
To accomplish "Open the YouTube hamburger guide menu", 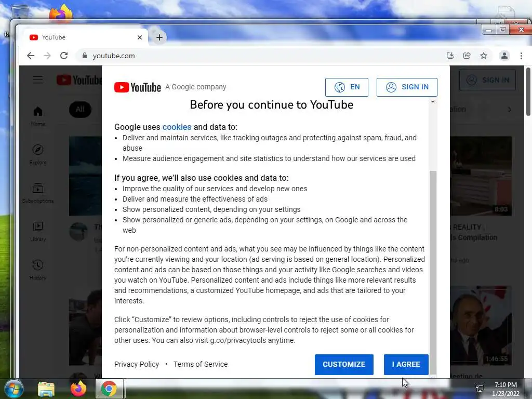I will (x=38, y=79).
